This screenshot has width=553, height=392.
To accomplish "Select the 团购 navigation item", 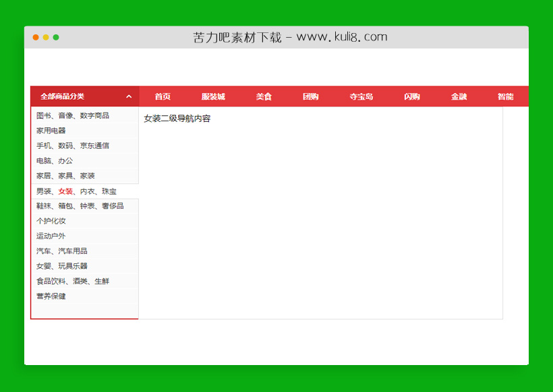I will click(x=311, y=96).
